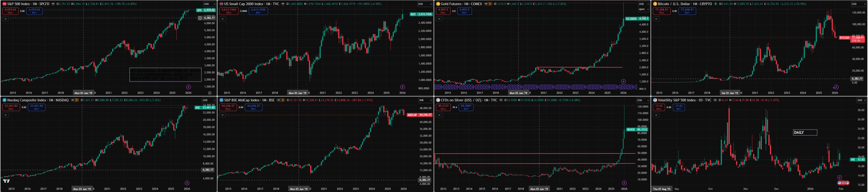The height and width of the screenshot is (192, 868).
Task: Collapse the legend chevron on the US Small Cap chart
Action: pos(222,19)
